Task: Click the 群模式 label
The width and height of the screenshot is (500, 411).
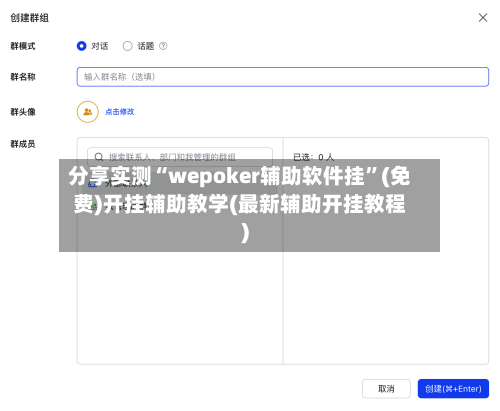Action: coord(23,46)
